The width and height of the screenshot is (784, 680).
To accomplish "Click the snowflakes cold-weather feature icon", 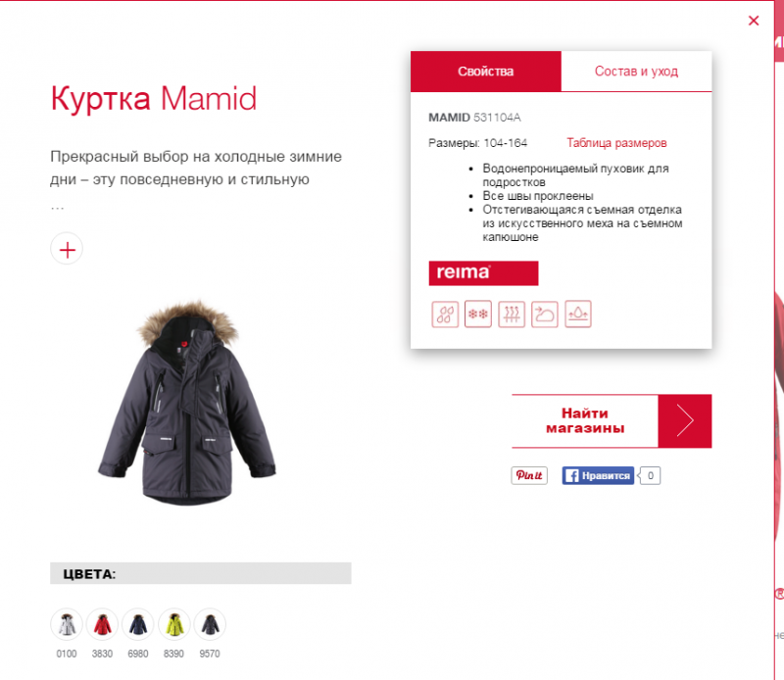I will click(478, 314).
